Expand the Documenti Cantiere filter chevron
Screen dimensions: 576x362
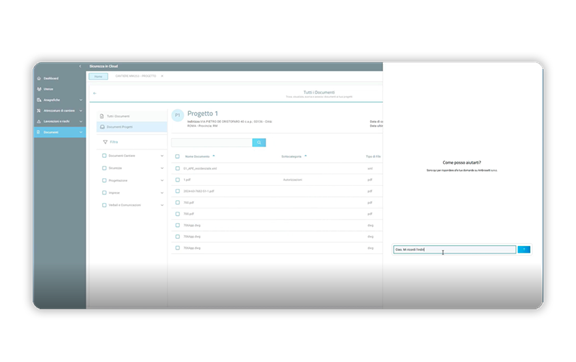[x=162, y=156]
